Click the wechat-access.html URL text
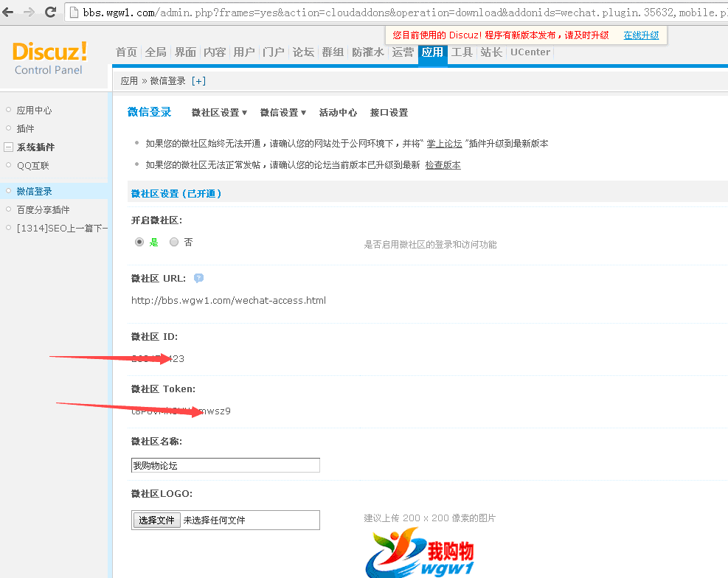This screenshot has width=728, height=578. pyautogui.click(x=229, y=301)
